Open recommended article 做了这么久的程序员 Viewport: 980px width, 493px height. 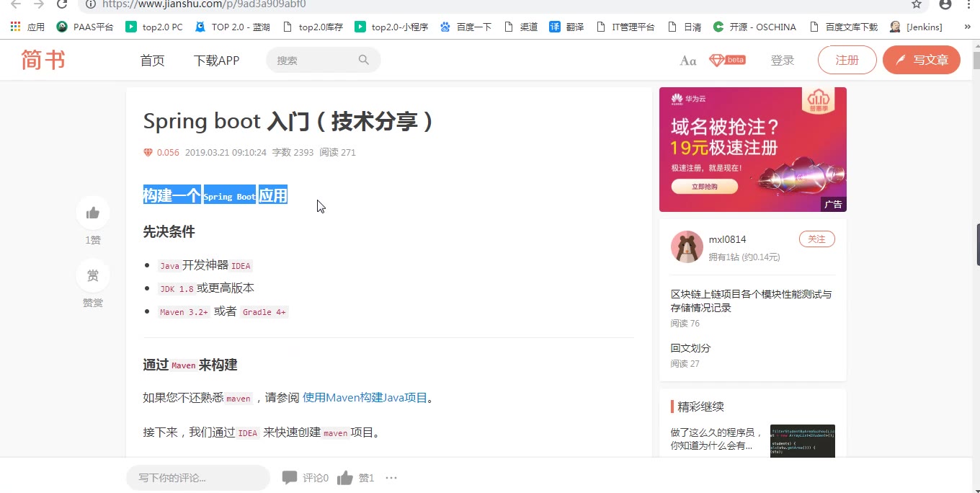coord(717,439)
